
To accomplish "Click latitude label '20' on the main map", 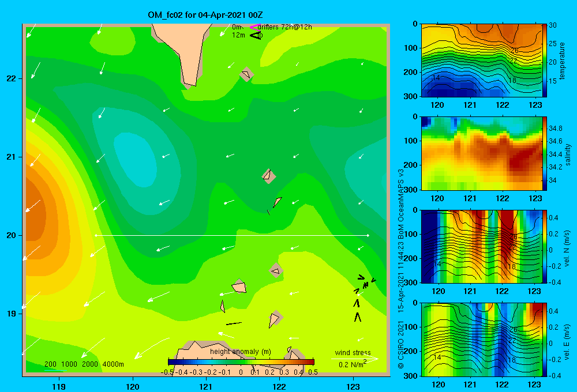I will point(12,235).
